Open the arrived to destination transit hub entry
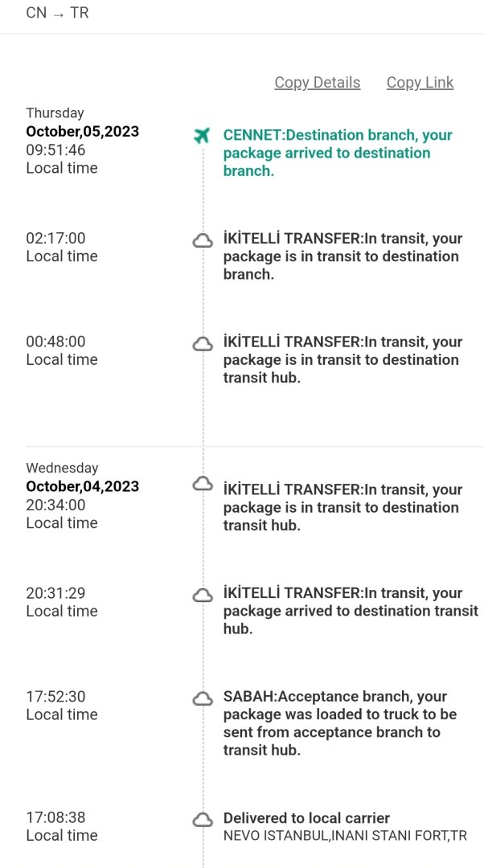 pyautogui.click(x=351, y=611)
